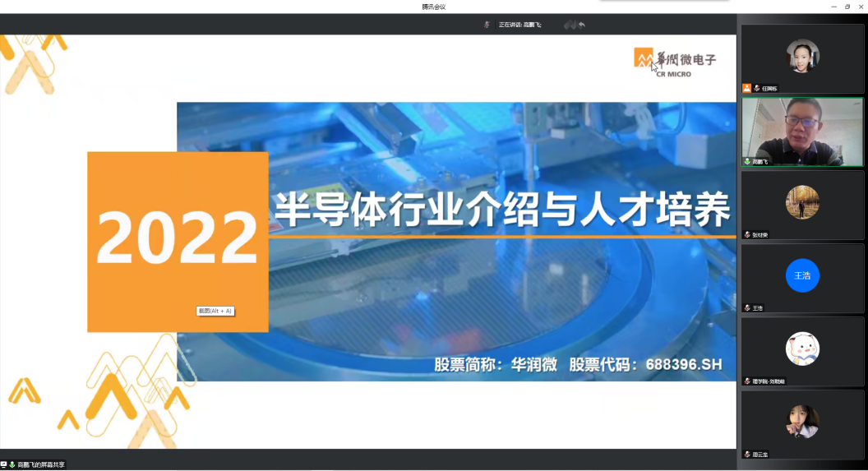Click the orange host badge on first participant tile
Image resolution: width=868 pixels, height=471 pixels.
tap(746, 88)
